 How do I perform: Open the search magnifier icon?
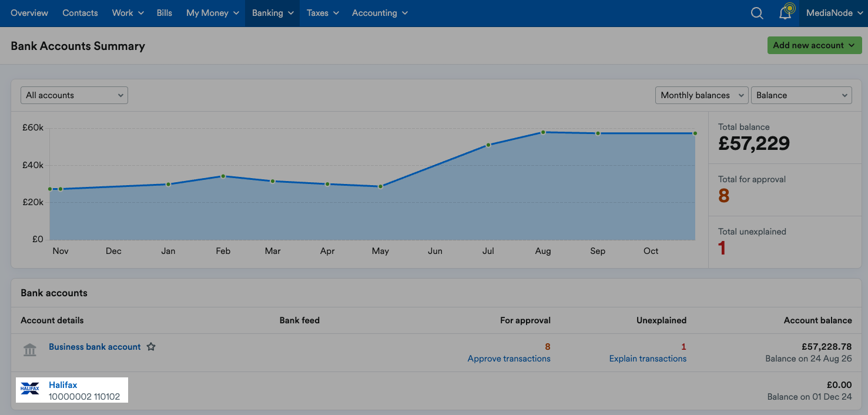coord(757,13)
